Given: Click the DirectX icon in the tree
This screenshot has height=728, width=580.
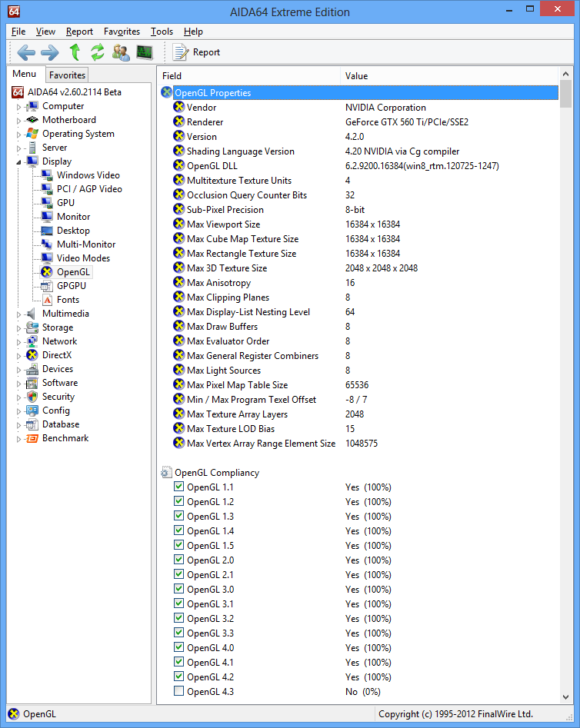Looking at the screenshot, I should tap(32, 355).
